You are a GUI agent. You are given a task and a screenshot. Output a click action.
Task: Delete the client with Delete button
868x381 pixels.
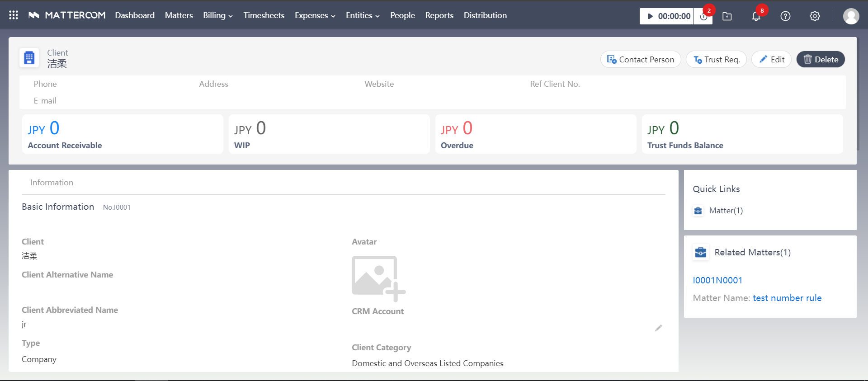[x=821, y=60]
